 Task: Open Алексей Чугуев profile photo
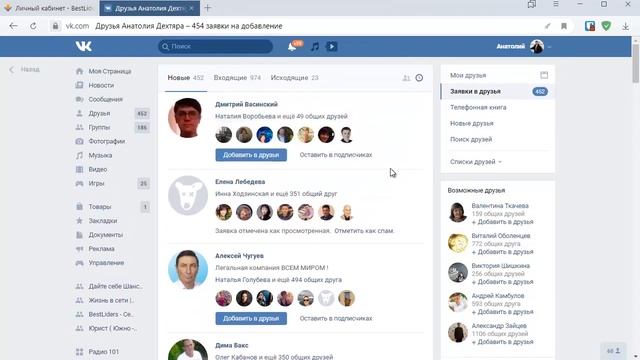pos(188,270)
